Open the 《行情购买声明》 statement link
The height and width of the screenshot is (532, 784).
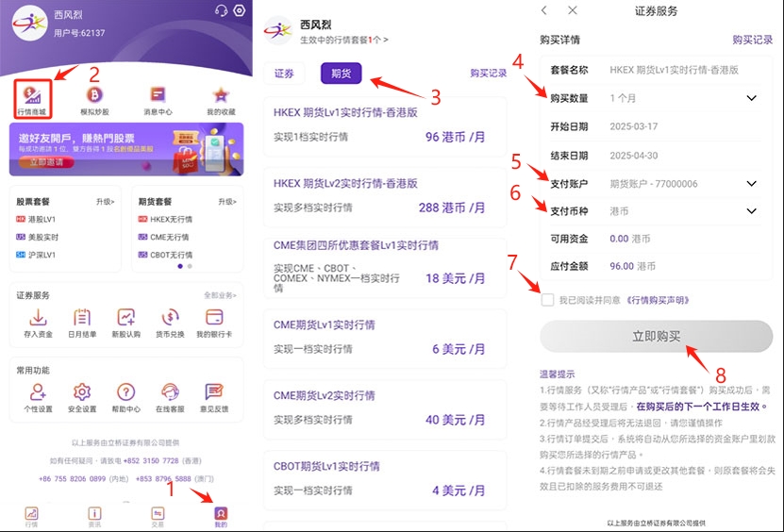[x=658, y=300]
